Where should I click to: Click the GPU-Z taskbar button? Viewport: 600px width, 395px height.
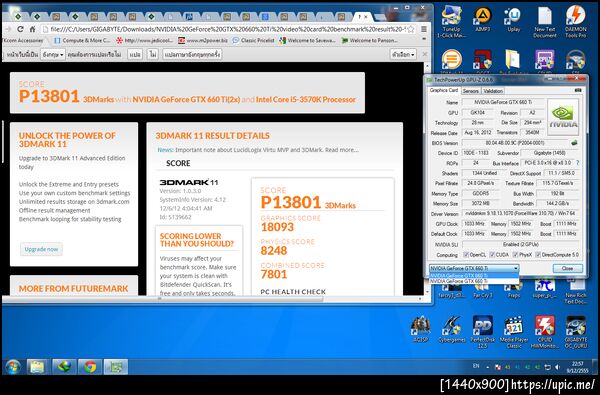point(116,367)
